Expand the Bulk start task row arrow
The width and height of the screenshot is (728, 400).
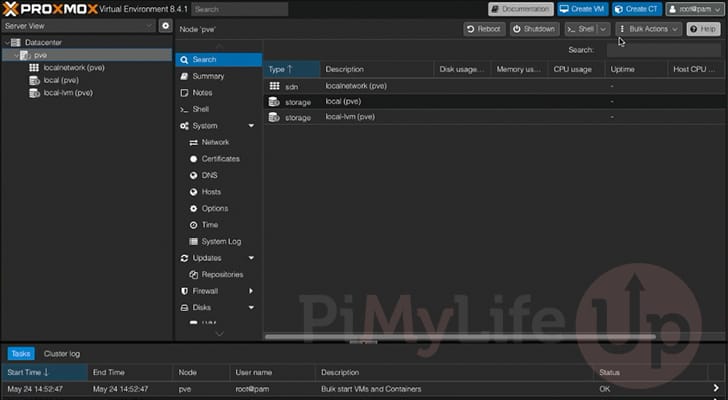[716, 388]
